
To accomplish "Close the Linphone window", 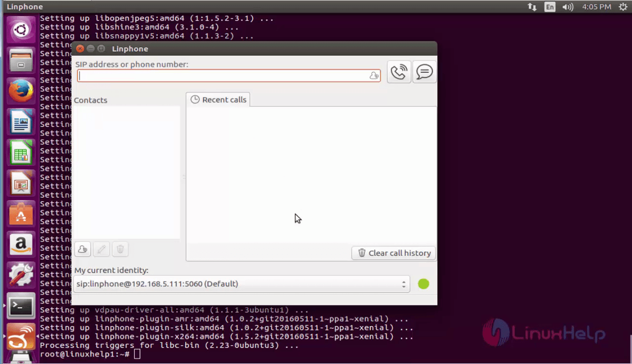I will (80, 48).
